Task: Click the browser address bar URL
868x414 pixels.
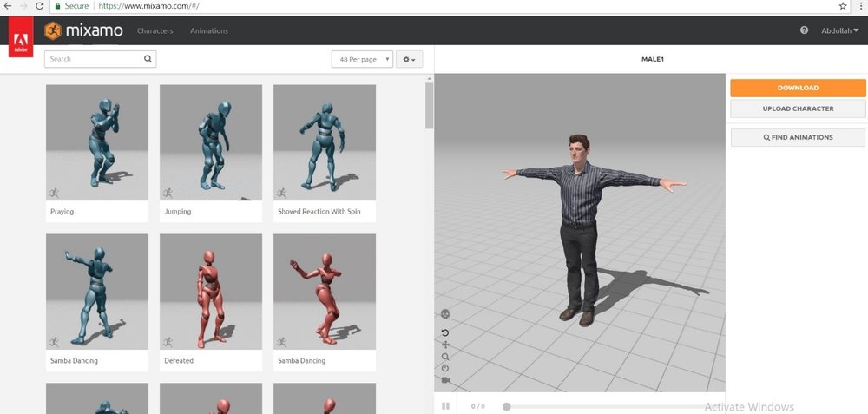Action: tap(148, 6)
